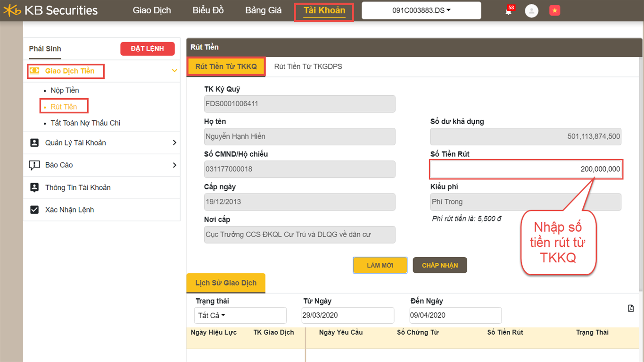Open the Bảng Giá menu
Screen dimensions: 644x362
(x=263, y=10)
